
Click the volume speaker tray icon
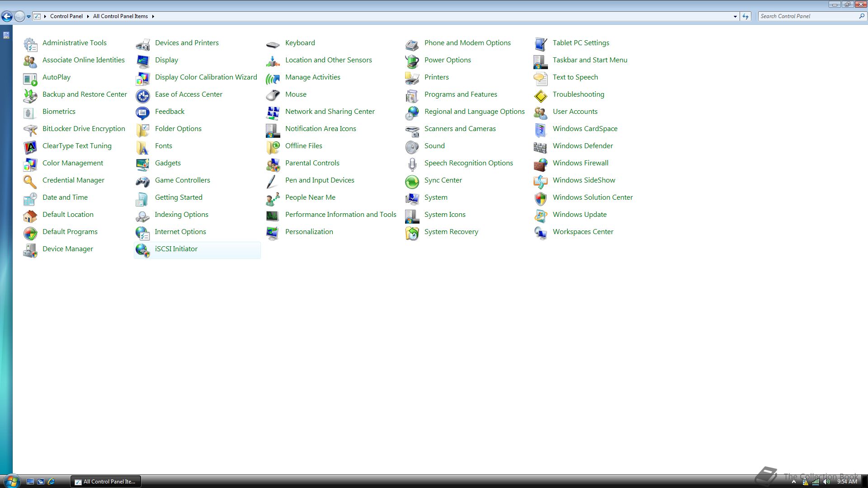pos(827,482)
